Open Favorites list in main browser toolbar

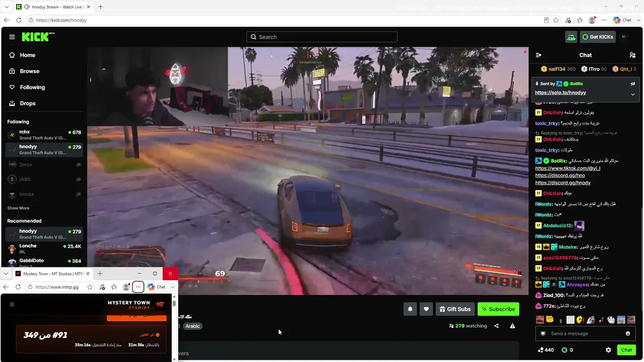pos(580,20)
